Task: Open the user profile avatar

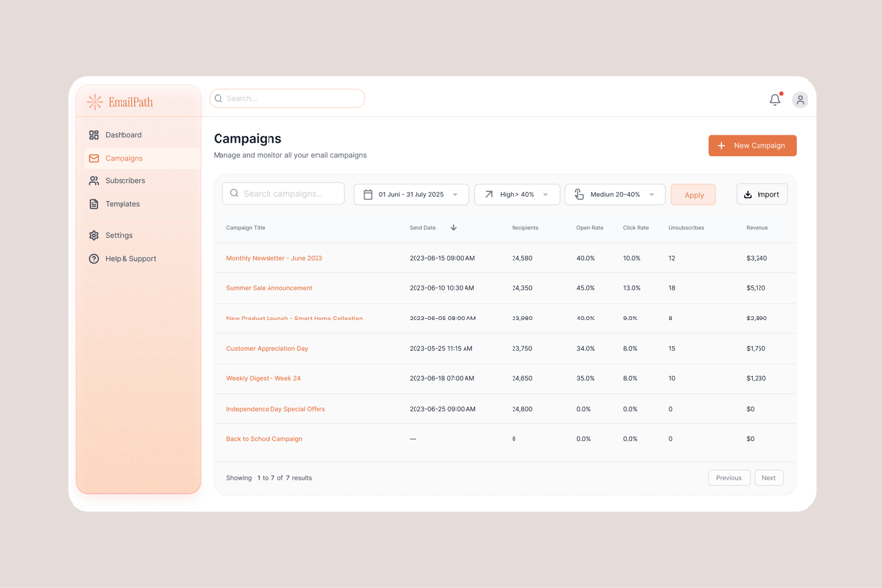Action: [800, 100]
